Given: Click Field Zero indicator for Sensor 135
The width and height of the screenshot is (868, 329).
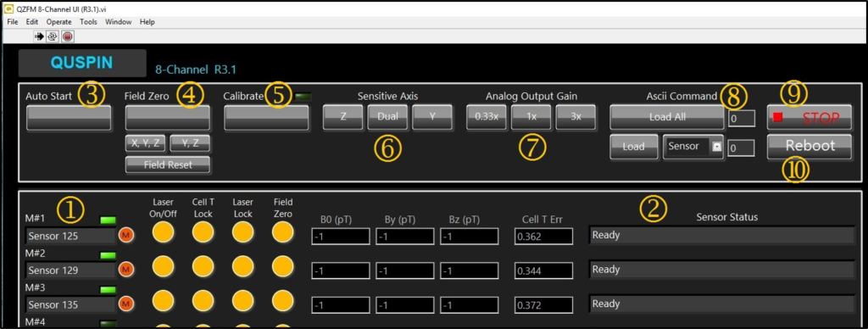Looking at the screenshot, I should click(283, 300).
